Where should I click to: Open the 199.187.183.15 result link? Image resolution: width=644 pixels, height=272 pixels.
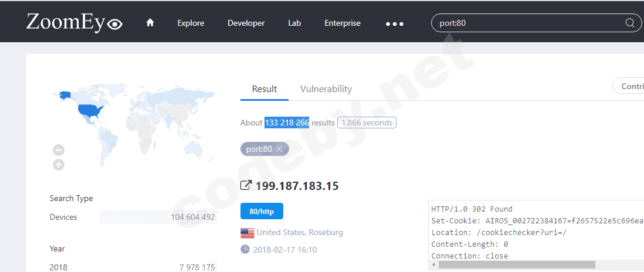point(297,186)
